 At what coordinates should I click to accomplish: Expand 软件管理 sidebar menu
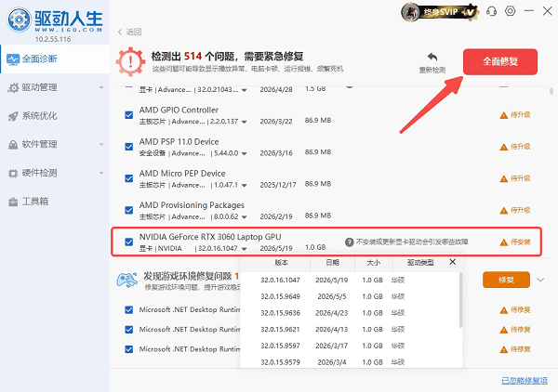pos(101,144)
